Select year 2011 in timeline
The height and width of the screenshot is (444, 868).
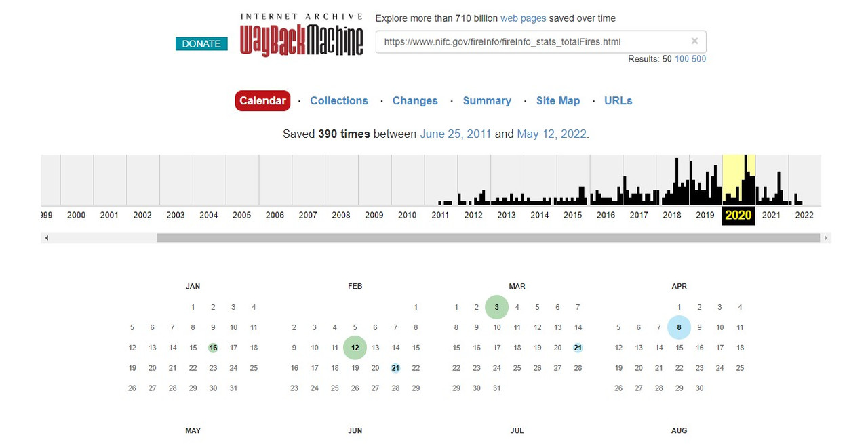pos(440,215)
